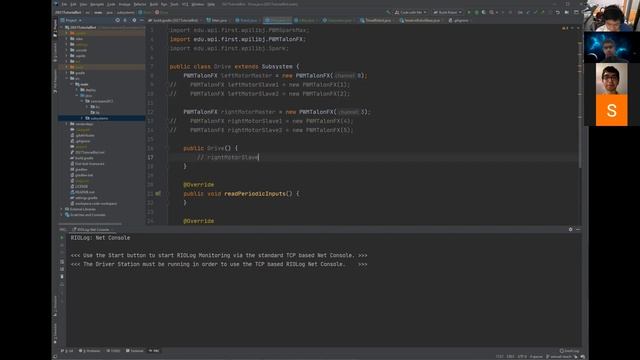Click the green Start button in RIOLog panel
The image size is (640, 360).
[x=62, y=238]
